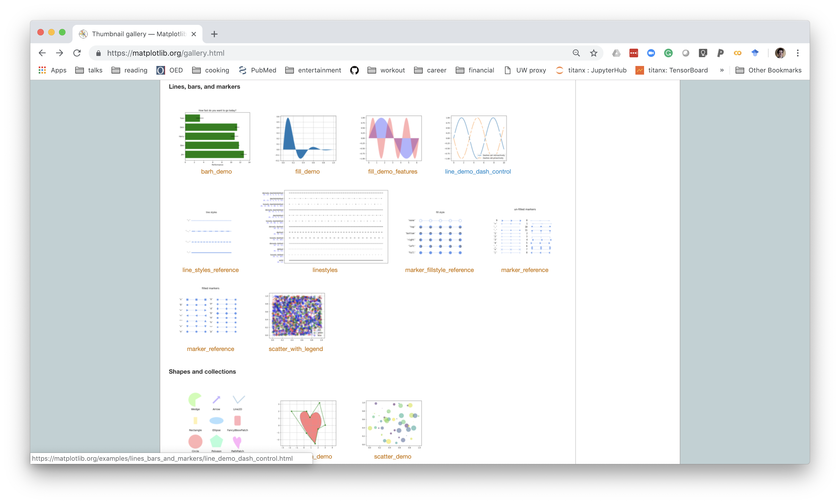Open the marker_reference link under unfilled markers
The width and height of the screenshot is (840, 504).
525,270
